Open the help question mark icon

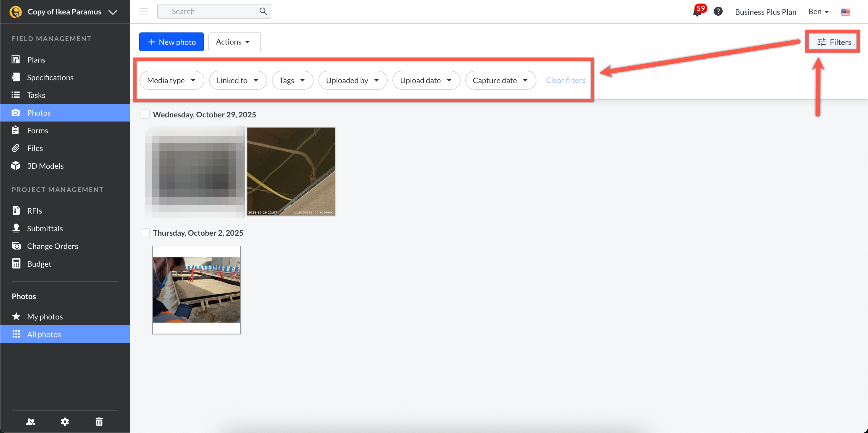point(718,12)
